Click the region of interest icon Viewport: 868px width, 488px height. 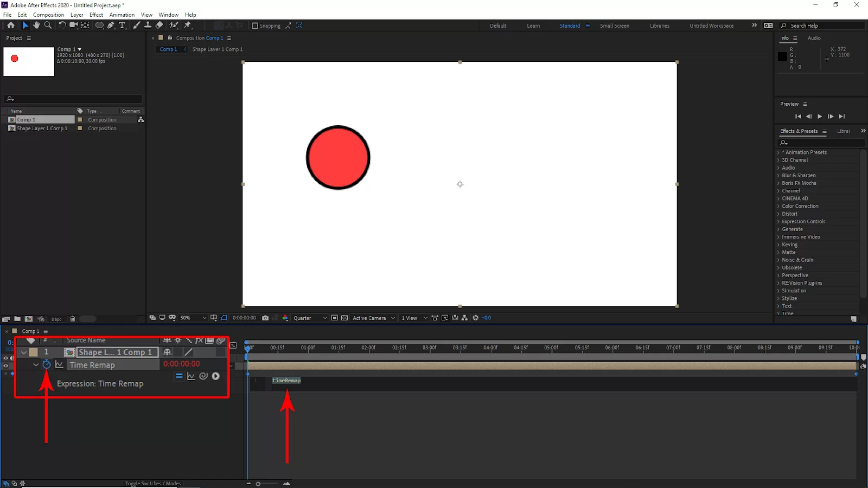click(335, 318)
